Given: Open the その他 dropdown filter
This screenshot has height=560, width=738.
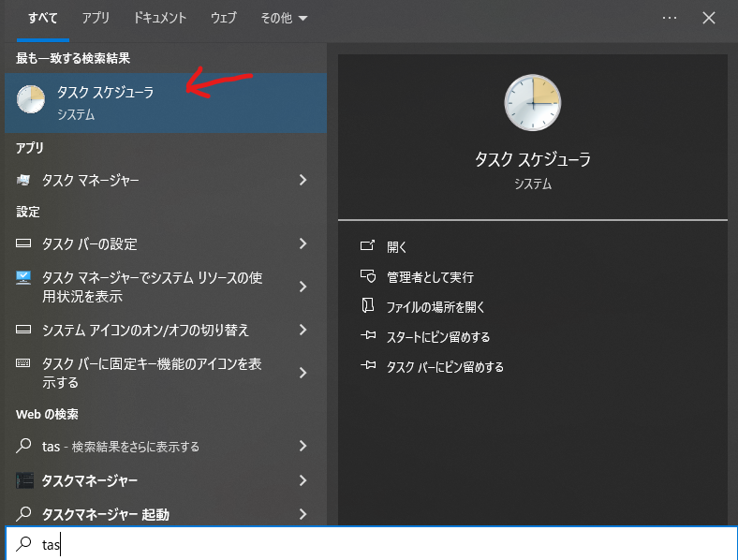Looking at the screenshot, I should (x=285, y=18).
